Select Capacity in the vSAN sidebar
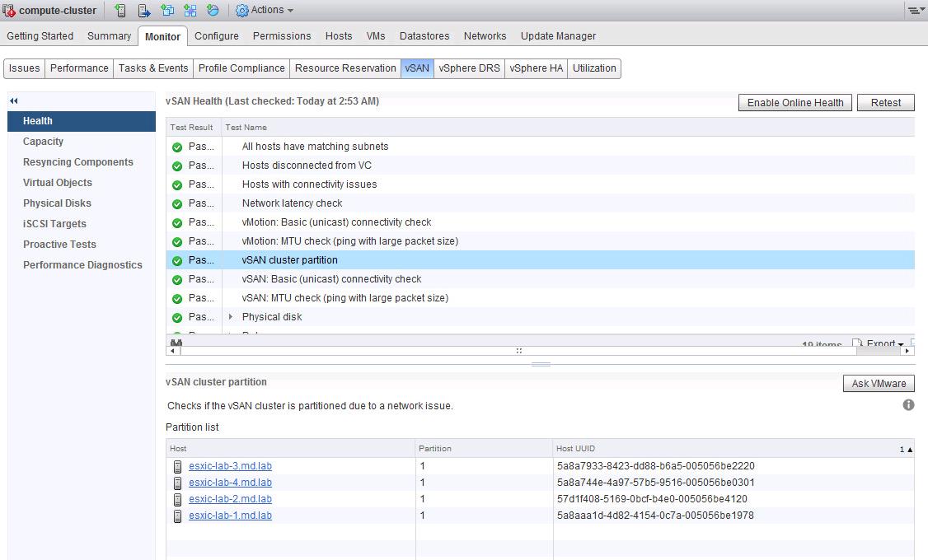The width and height of the screenshot is (928, 560). tap(82, 142)
